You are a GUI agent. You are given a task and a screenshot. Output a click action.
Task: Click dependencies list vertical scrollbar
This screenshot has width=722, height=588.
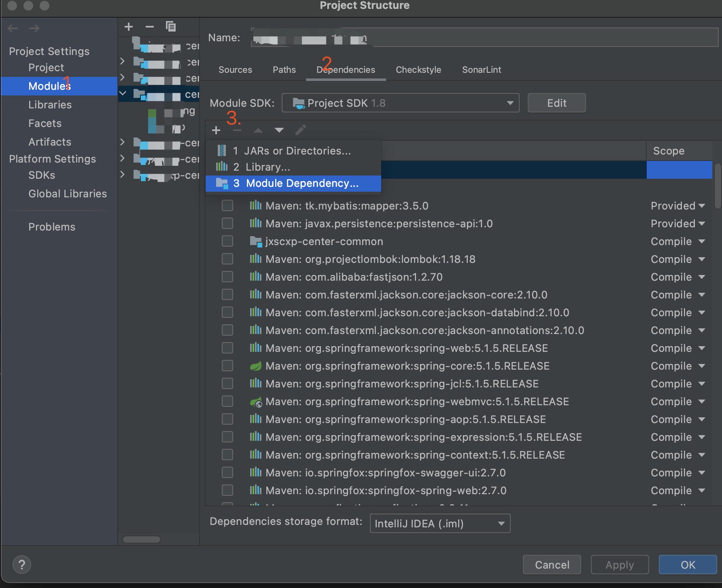[x=718, y=186]
